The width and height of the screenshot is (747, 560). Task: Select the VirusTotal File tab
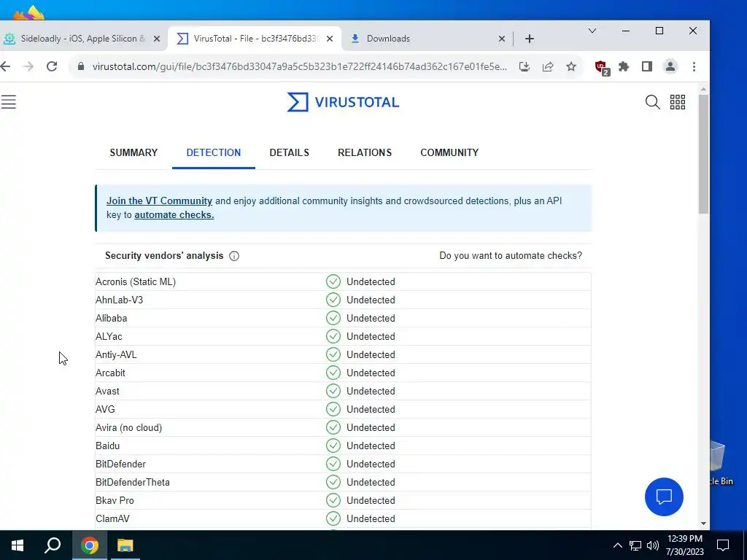(255, 39)
